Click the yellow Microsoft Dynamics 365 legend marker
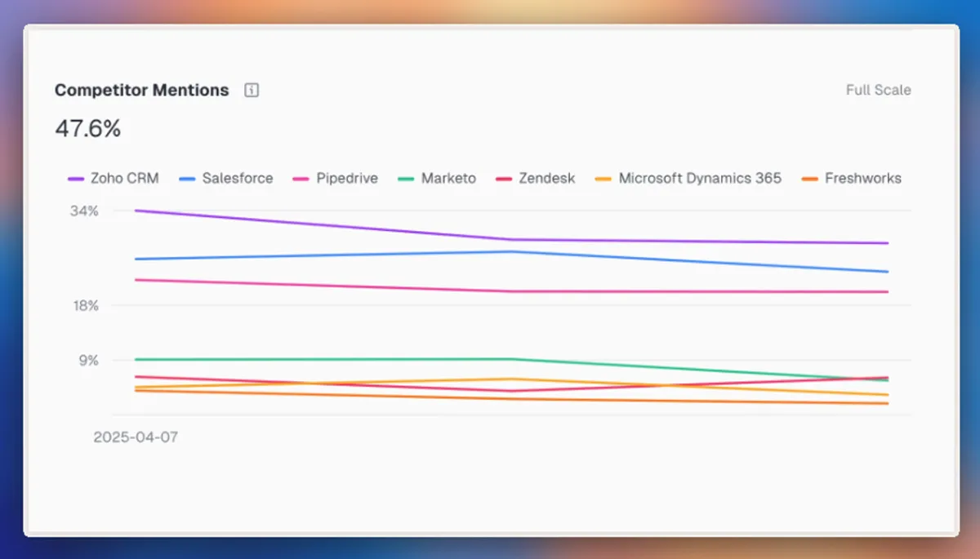 pos(603,178)
